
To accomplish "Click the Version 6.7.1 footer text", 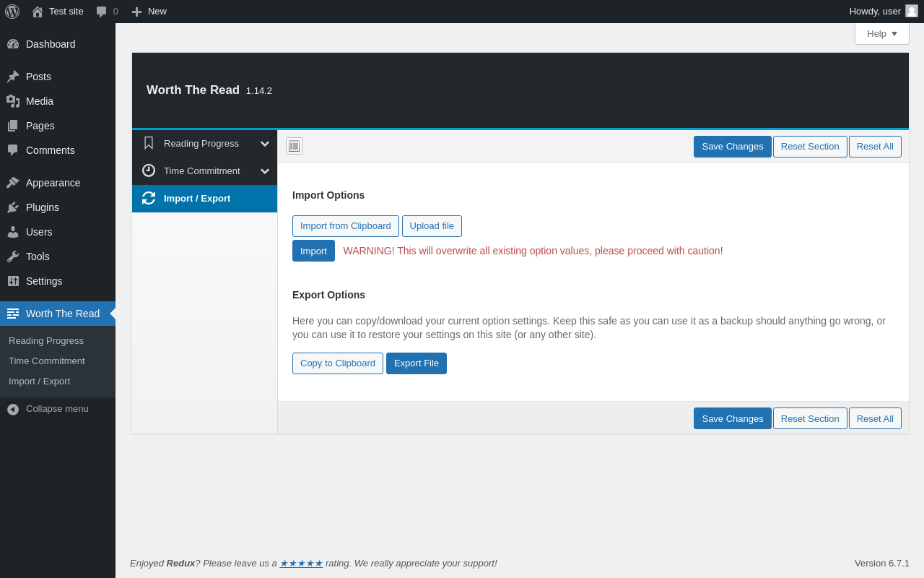I will pyautogui.click(x=882, y=564).
